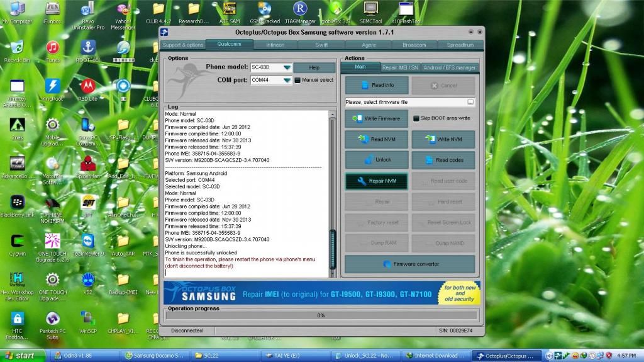This screenshot has width=644, height=362.
Task: Open HTC Bootloader desktop icon
Action: 17,325
